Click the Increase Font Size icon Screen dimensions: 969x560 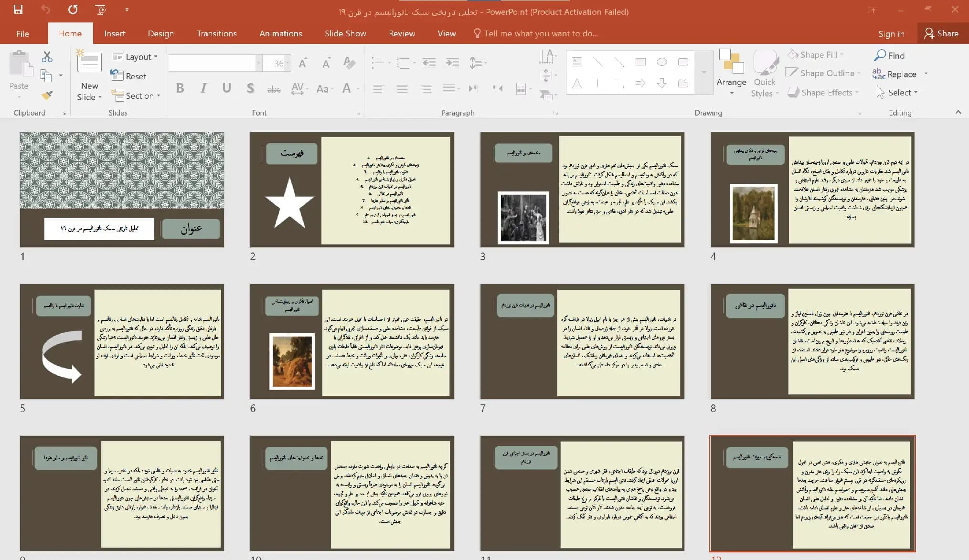(303, 63)
